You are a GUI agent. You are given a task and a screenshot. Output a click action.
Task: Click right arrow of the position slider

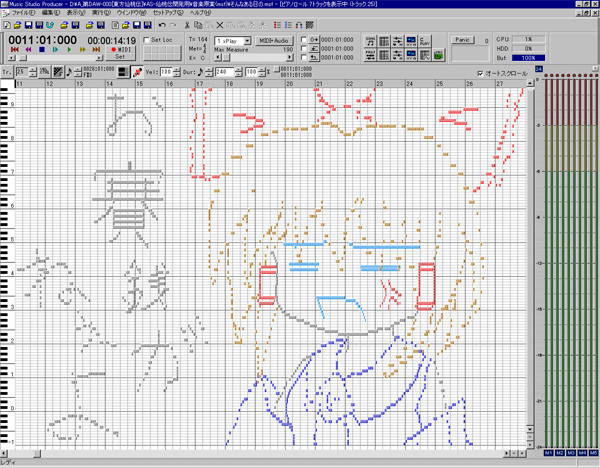tap(99, 58)
